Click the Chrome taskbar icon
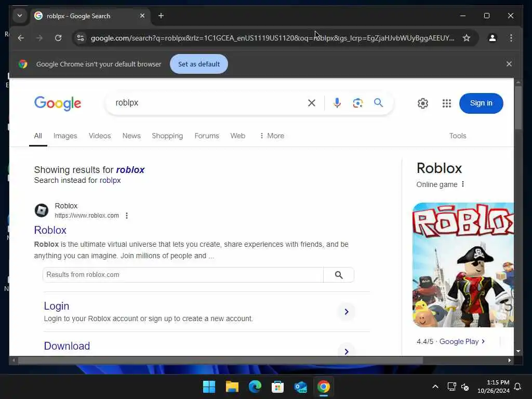Image resolution: width=532 pixels, height=399 pixels. pos(323,387)
